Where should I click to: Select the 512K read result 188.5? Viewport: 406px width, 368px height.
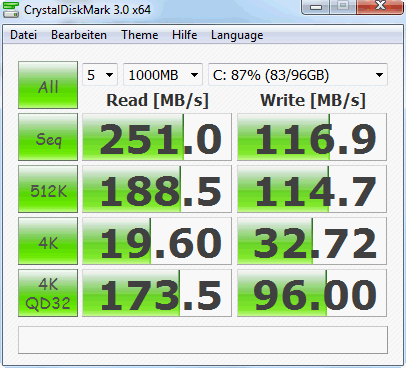tap(157, 189)
